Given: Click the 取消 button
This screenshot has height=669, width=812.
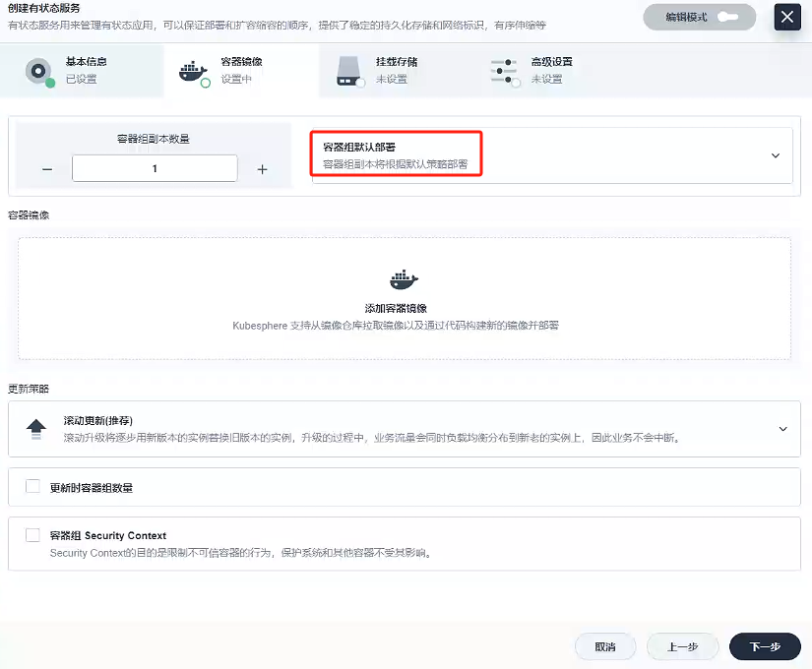Looking at the screenshot, I should click(x=605, y=646).
